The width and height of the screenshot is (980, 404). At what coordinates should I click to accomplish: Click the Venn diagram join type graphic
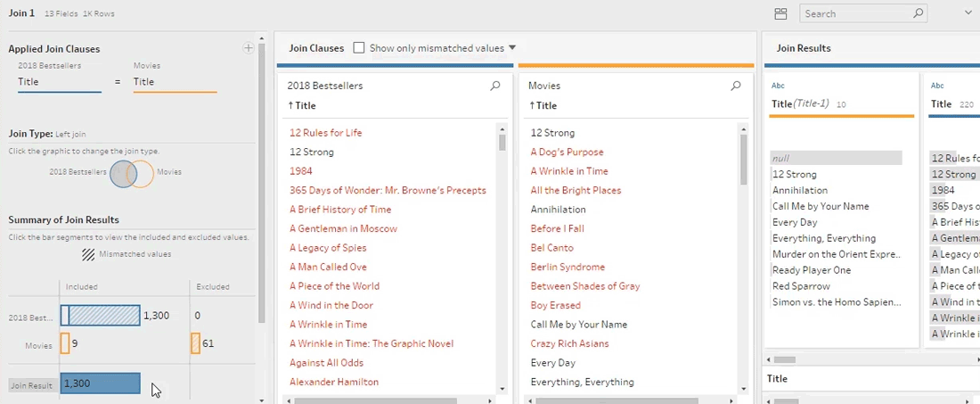[x=132, y=172]
